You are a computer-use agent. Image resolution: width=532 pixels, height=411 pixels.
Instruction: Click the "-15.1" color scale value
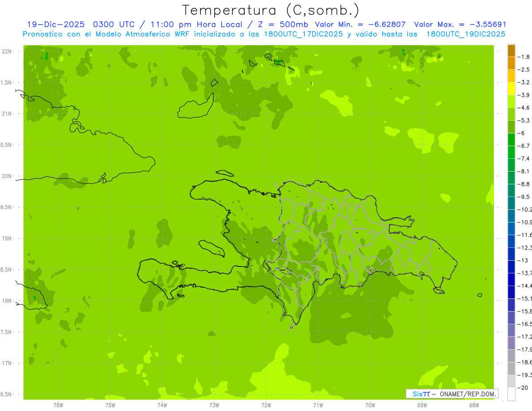coord(525,298)
